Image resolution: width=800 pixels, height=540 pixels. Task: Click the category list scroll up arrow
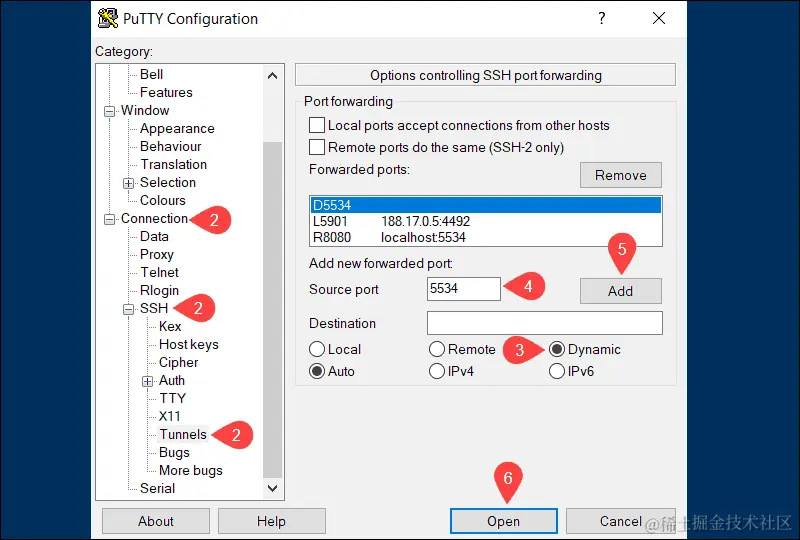point(272,76)
